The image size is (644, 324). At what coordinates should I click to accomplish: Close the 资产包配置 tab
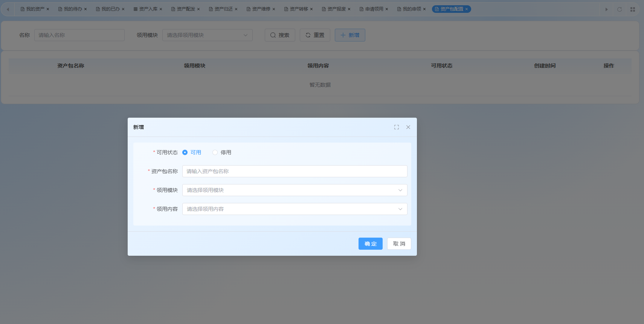[x=467, y=9]
